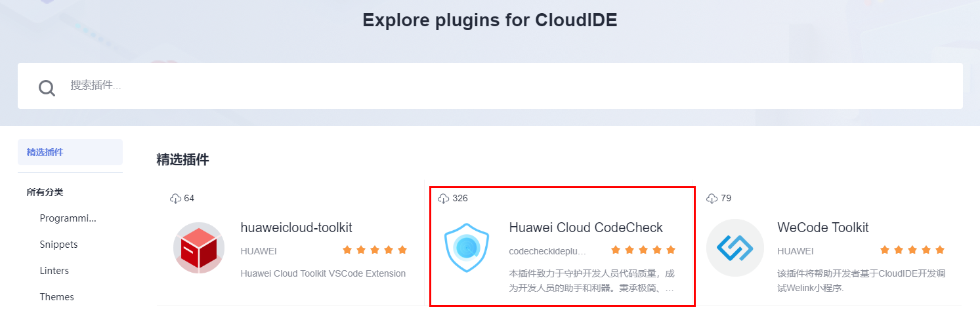Open the Huawei Cloud CodeCheck title link
980x316 pixels.
(586, 227)
